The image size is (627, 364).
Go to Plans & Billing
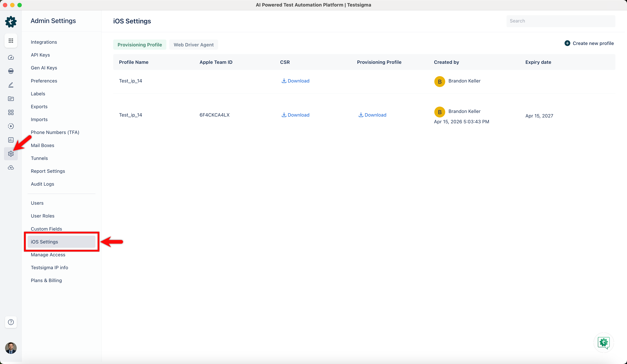coord(46,280)
